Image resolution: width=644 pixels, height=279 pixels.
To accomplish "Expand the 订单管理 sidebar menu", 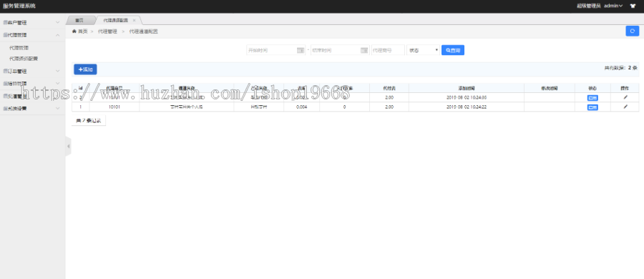I will (33, 71).
